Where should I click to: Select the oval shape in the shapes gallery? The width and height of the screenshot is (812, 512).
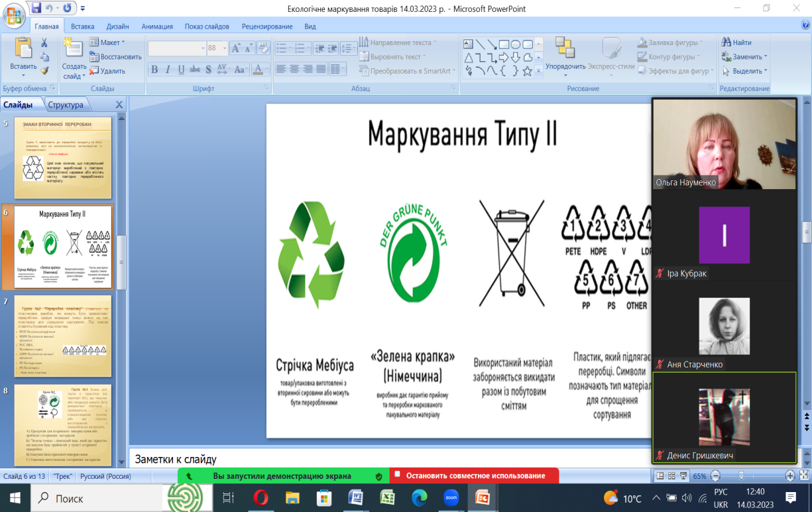coord(515,44)
